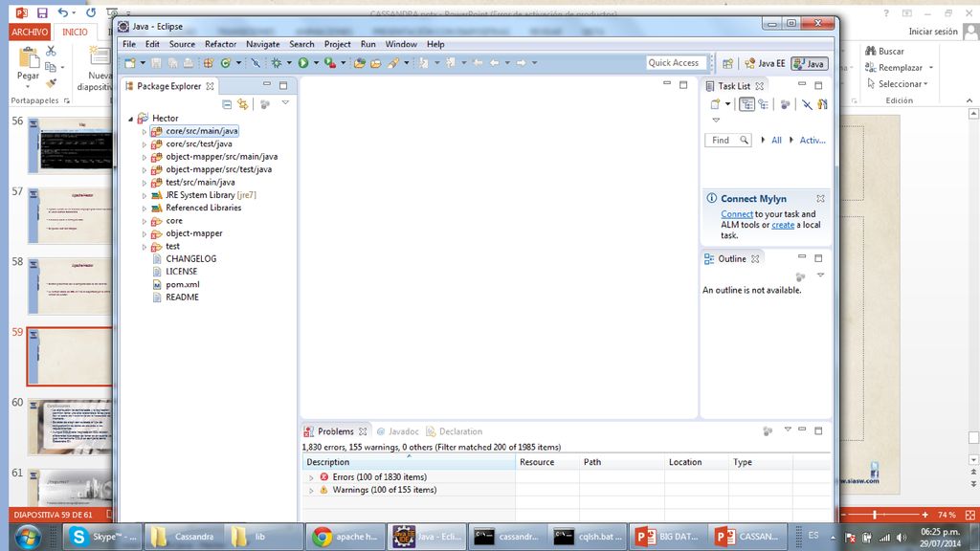Switch to the Declaration tab
980x551 pixels.
pos(455,431)
